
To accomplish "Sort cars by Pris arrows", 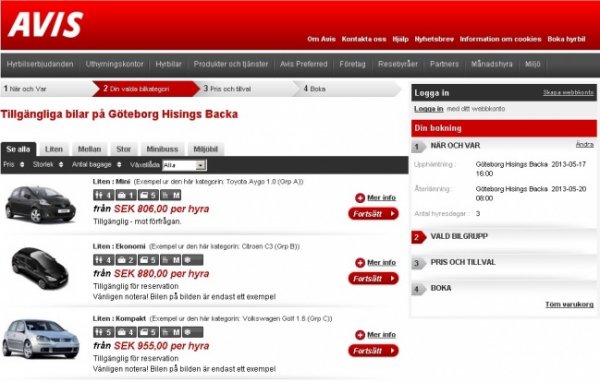I will coord(22,165).
